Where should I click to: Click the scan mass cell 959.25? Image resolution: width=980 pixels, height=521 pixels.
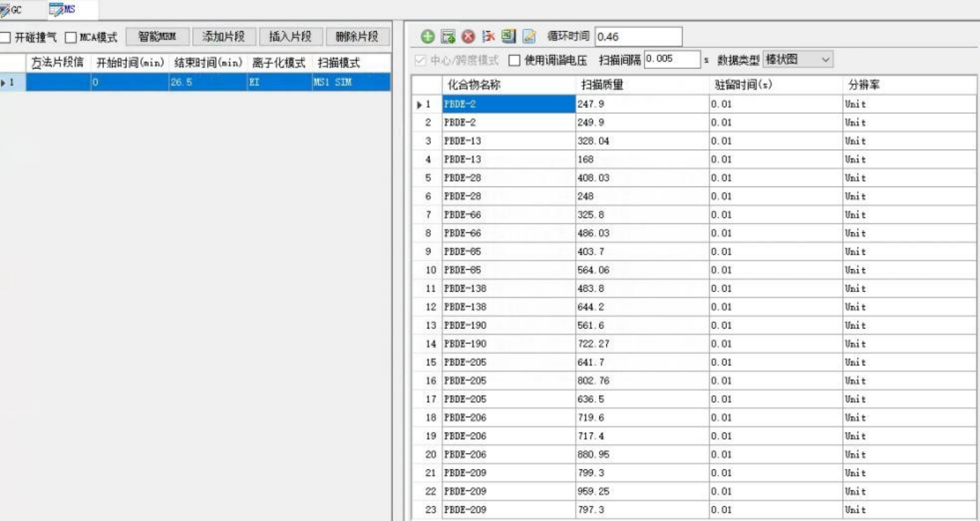click(642, 491)
